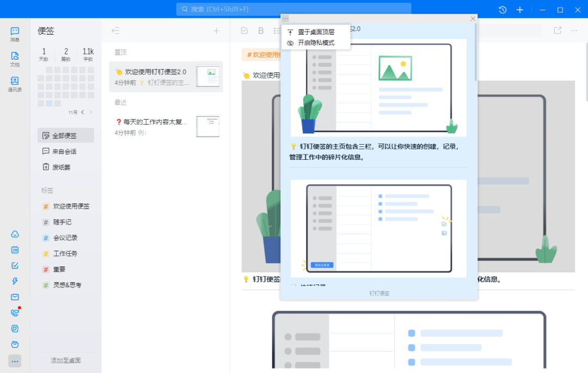Create a new note with the plus icon

point(216,30)
